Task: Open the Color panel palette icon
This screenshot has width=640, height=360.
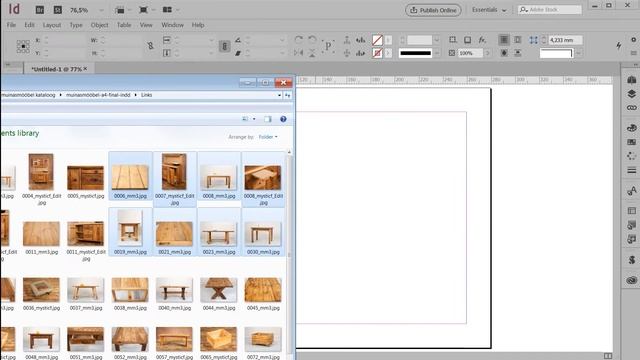Action: (x=631, y=128)
